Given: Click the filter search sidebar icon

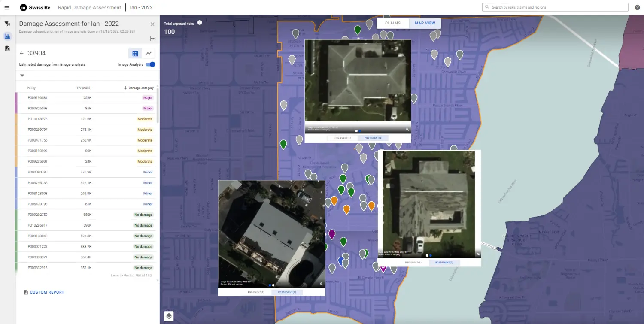Looking at the screenshot, I should (7, 24).
